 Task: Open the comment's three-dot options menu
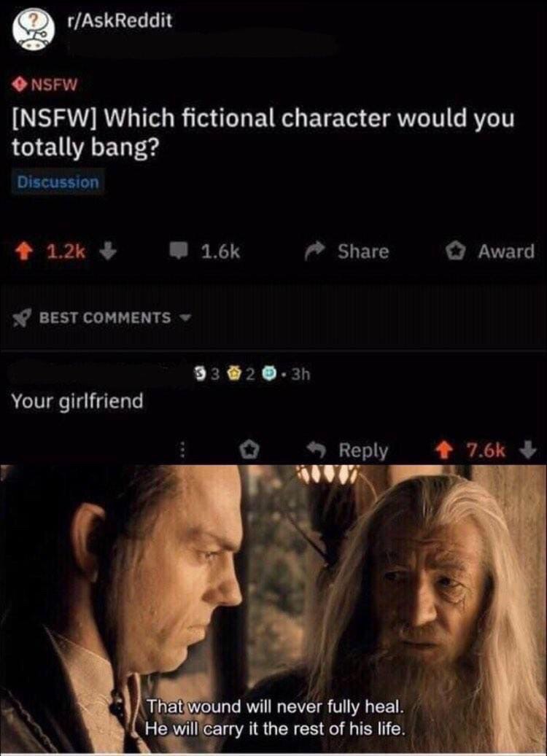point(182,451)
